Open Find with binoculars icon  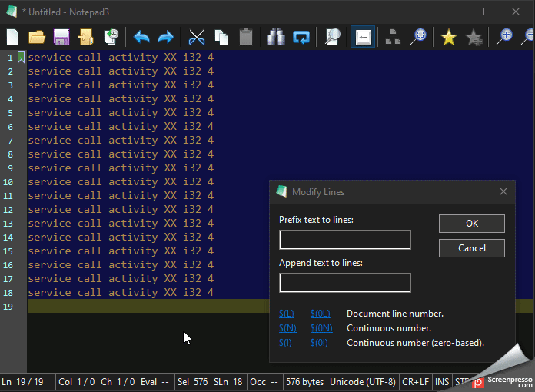(277, 37)
